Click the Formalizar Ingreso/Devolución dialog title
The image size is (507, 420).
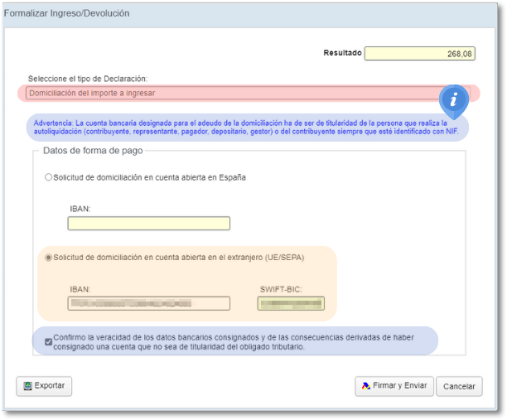point(66,14)
